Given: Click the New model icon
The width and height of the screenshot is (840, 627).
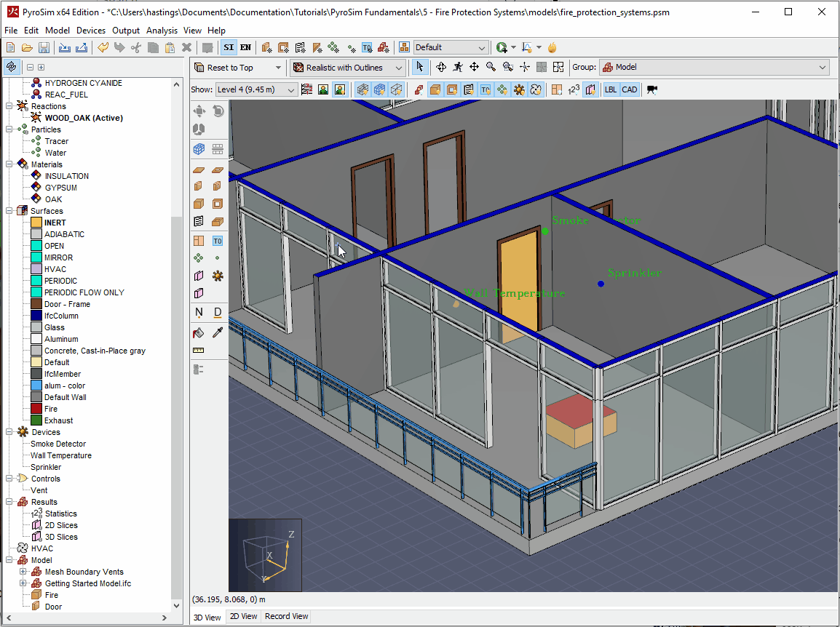Looking at the screenshot, I should coord(10,48).
